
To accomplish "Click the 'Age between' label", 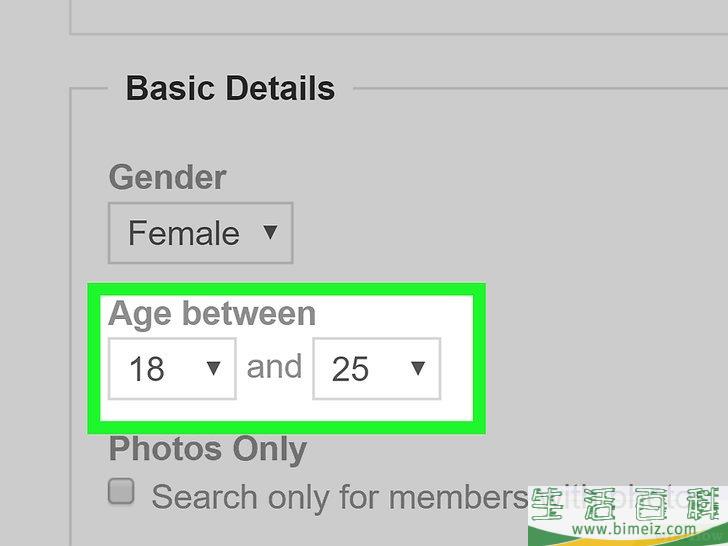I will coord(212,314).
